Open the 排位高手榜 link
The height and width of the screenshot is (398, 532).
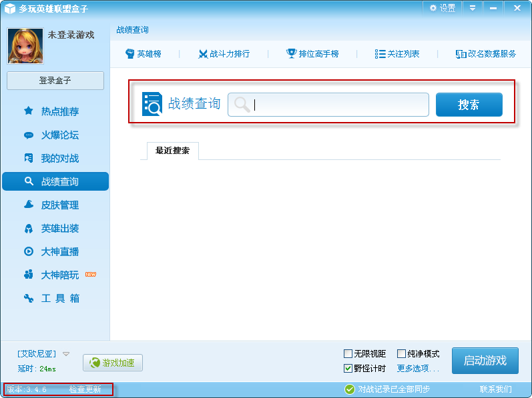tap(312, 54)
